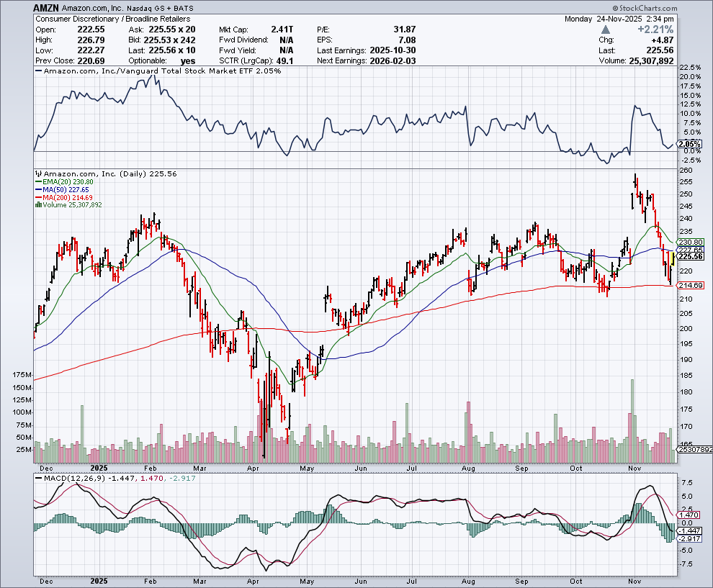713x588 pixels.
Task: Click the MA(200) red legend marker
Action: (37, 197)
